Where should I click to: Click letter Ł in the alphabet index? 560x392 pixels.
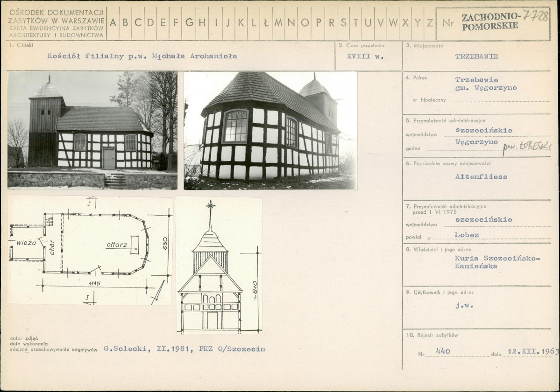coord(265,22)
